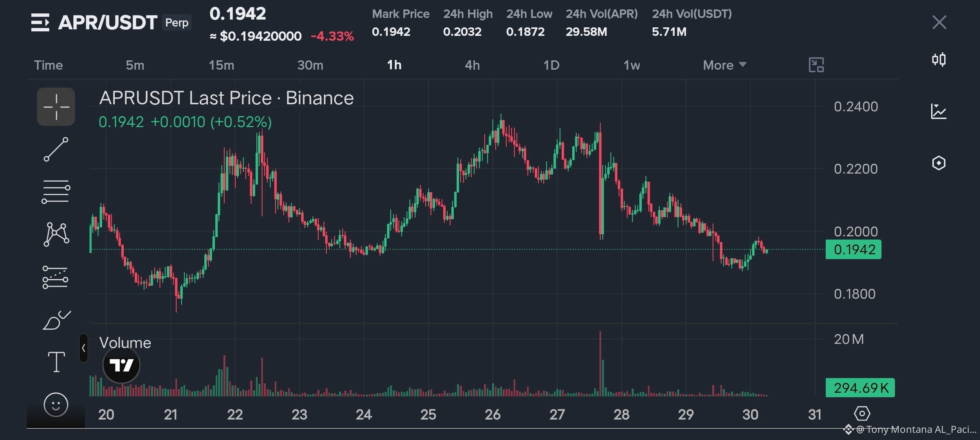
Task: Switch to the 1w interval
Action: [x=632, y=65]
